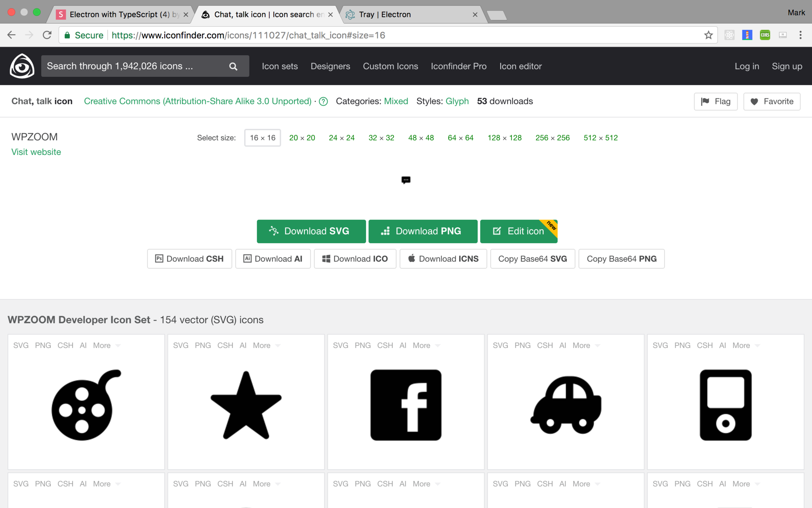The image size is (812, 508).
Task: Select the 16 × 16 size option
Action: click(262, 138)
